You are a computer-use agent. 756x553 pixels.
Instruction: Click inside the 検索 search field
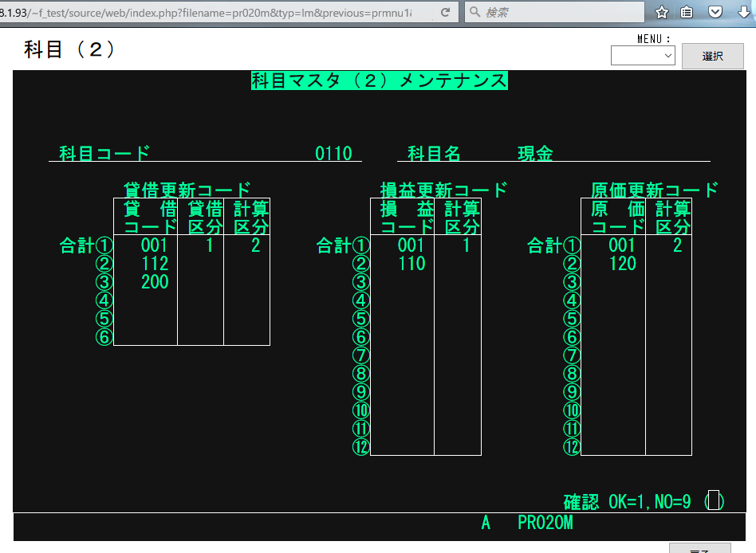tap(558, 12)
